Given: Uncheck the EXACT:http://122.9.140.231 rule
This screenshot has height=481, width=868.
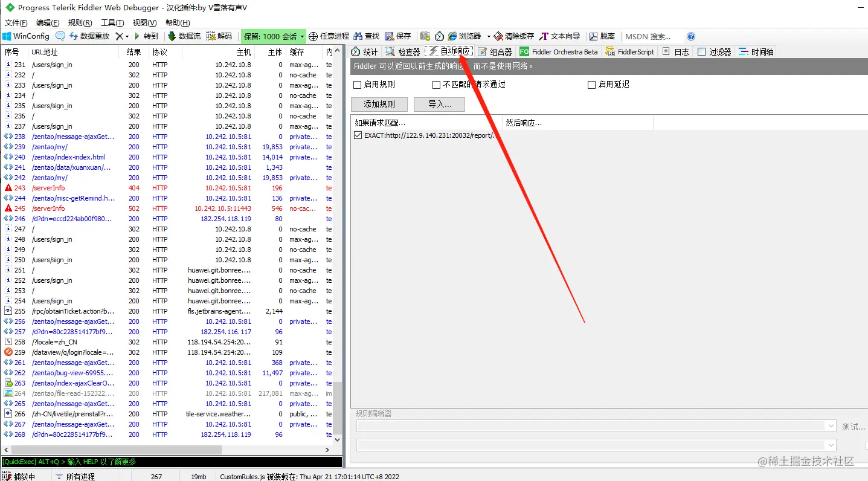Looking at the screenshot, I should (x=358, y=135).
